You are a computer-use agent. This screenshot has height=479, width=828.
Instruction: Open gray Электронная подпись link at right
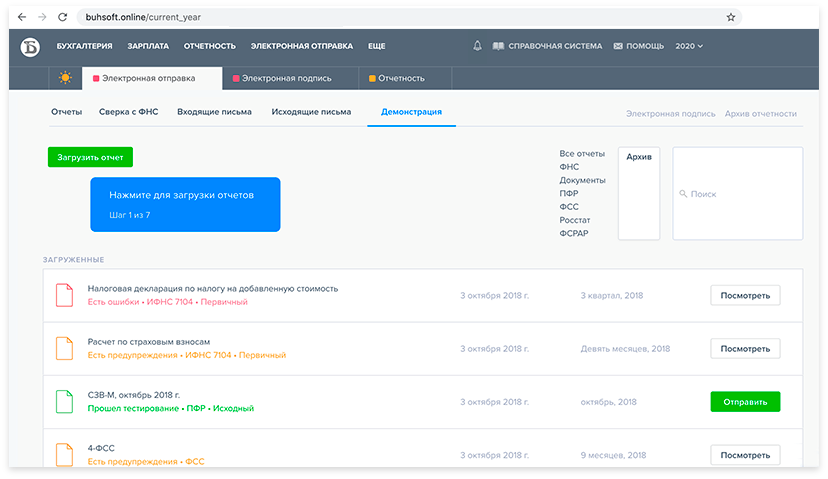point(671,114)
